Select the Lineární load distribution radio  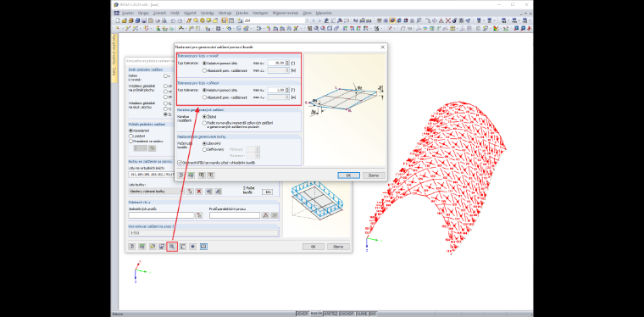coord(131,136)
